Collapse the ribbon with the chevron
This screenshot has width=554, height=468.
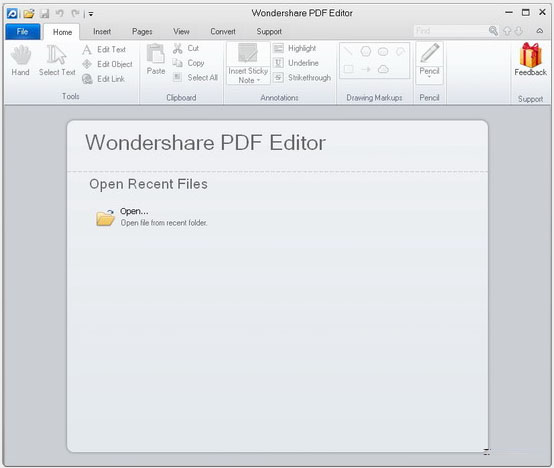[x=540, y=31]
